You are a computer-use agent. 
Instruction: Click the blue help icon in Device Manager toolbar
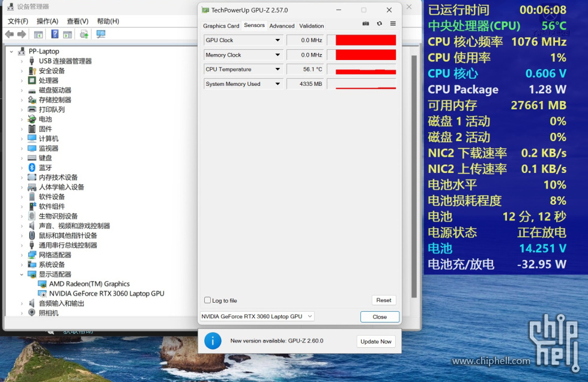pyautogui.click(x=55, y=34)
